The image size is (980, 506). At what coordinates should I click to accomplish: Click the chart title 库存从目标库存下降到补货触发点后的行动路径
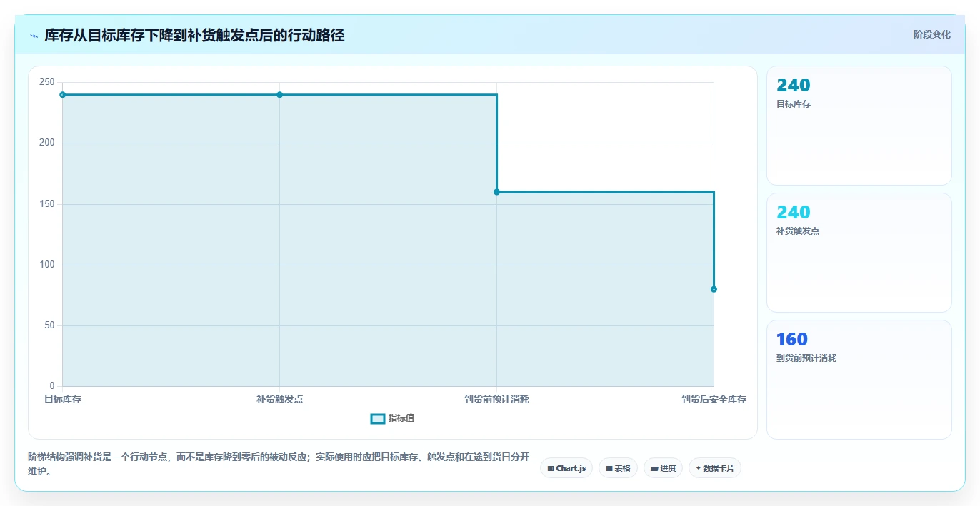[194, 36]
